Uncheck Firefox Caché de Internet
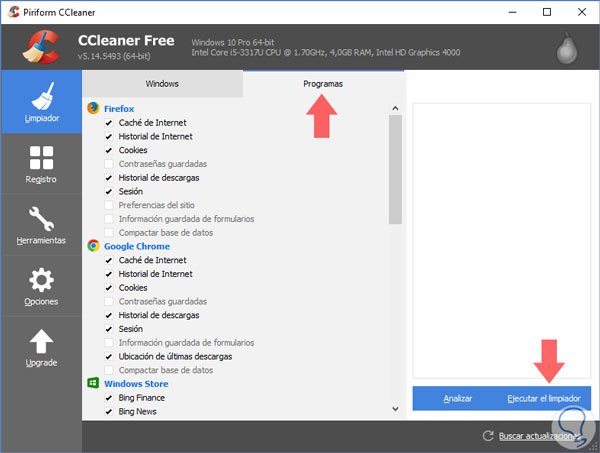Image resolution: width=600 pixels, height=453 pixels. point(108,123)
